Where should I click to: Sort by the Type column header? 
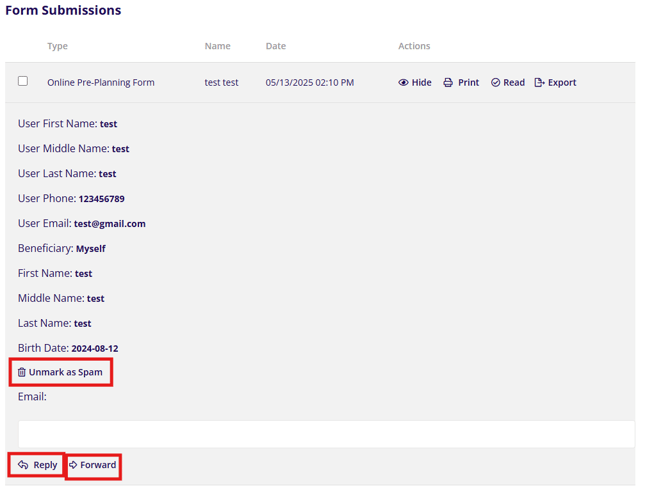[x=57, y=46]
